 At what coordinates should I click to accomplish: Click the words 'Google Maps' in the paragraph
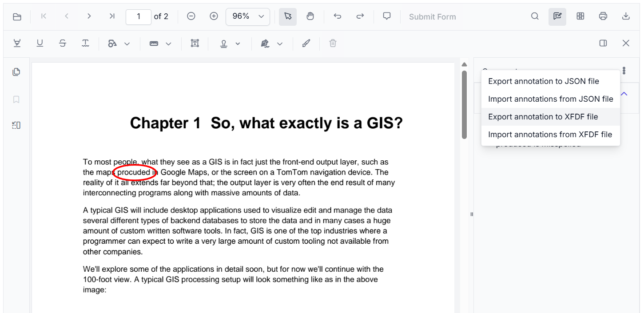[x=184, y=172]
